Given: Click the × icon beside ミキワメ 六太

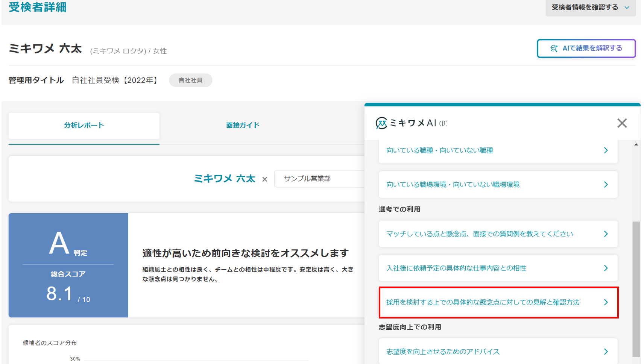Looking at the screenshot, I should (x=265, y=179).
